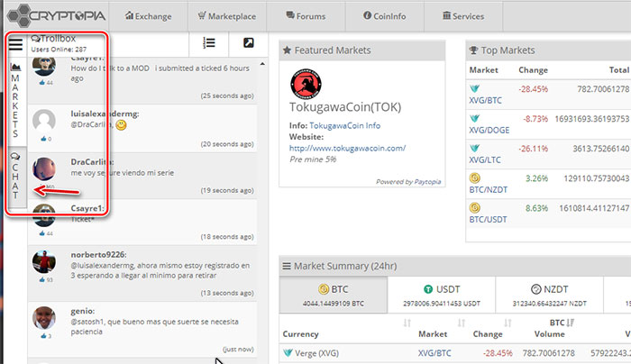
Task: Sort the table by BTC Volume column
Action: point(549,329)
